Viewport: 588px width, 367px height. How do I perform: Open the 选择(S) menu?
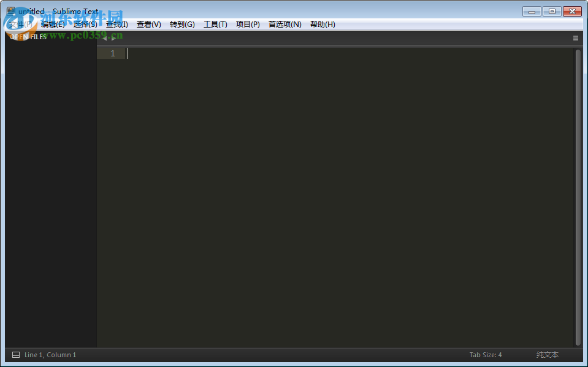[85, 25]
